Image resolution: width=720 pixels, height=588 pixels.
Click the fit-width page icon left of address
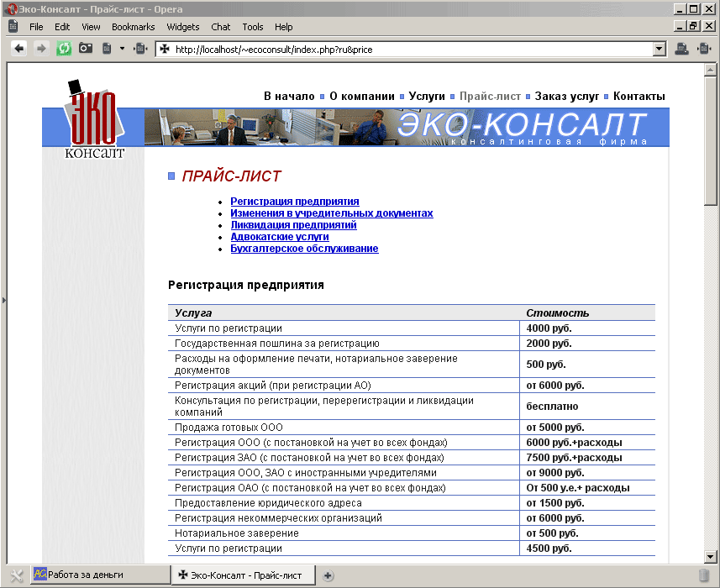140,48
